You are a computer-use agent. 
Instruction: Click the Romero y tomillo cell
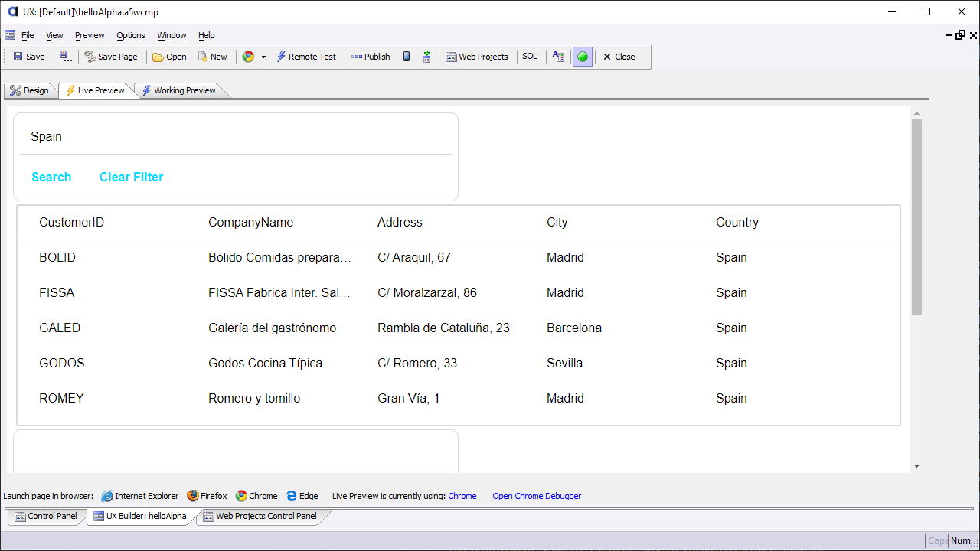point(254,398)
